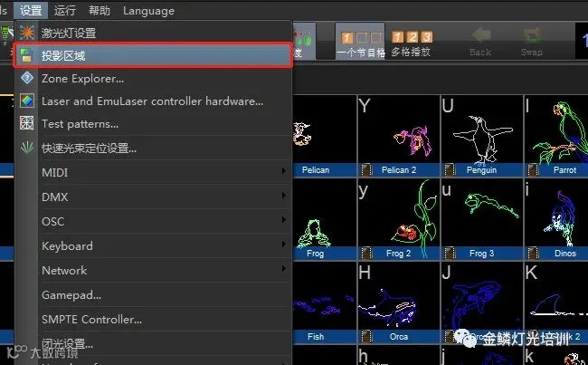
Task: Toggle 多格播放 multi cue mode
Action: tap(412, 43)
